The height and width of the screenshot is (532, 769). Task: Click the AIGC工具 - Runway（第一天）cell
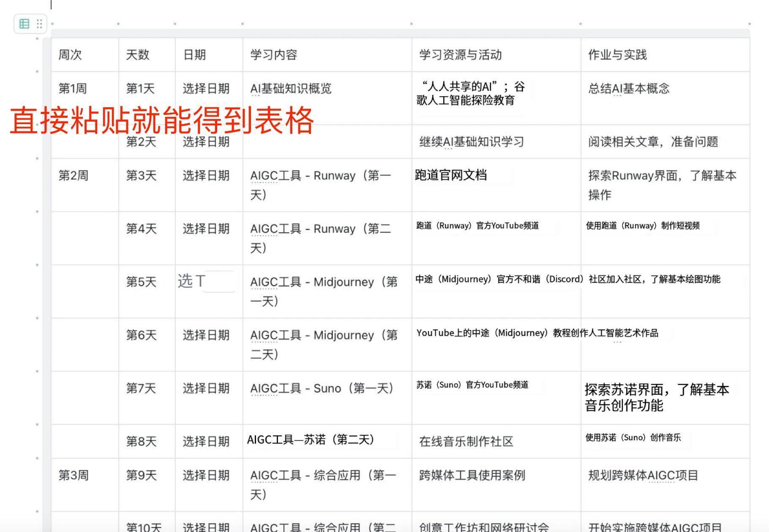pyautogui.click(x=327, y=185)
